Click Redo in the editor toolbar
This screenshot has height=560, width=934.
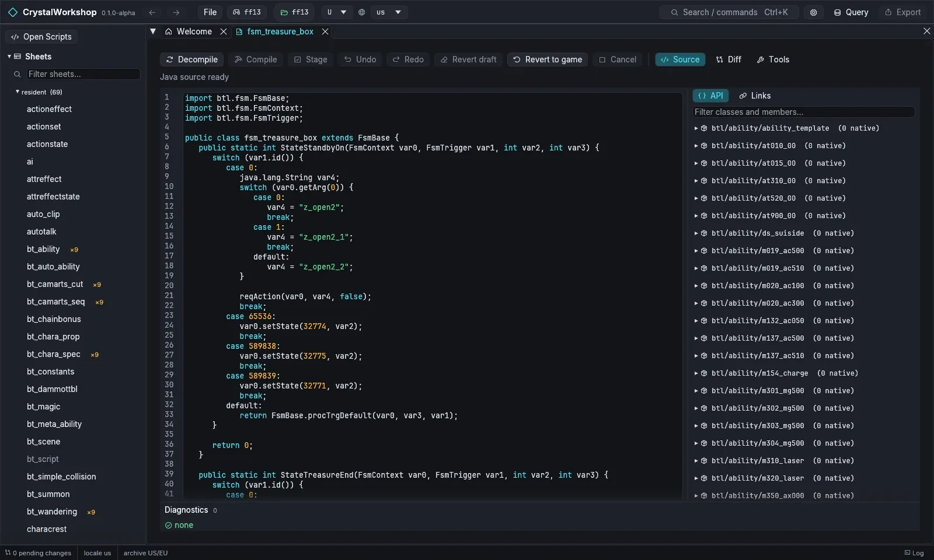pyautogui.click(x=408, y=60)
